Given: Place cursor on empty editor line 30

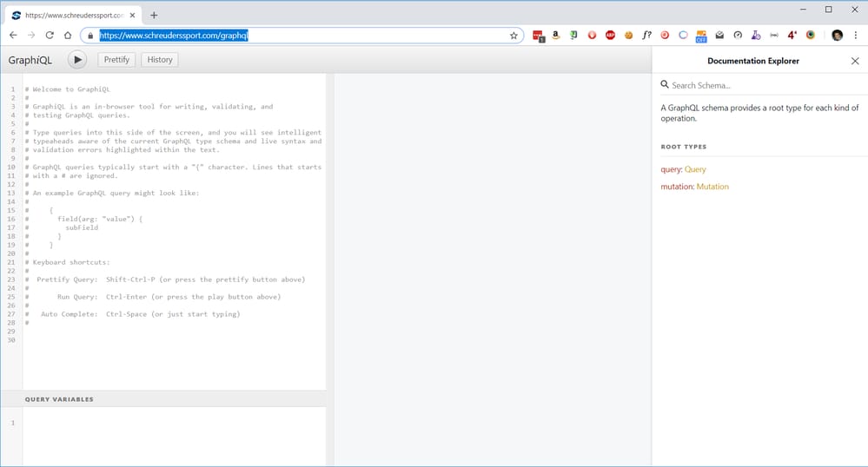Looking at the screenshot, I should [174, 340].
